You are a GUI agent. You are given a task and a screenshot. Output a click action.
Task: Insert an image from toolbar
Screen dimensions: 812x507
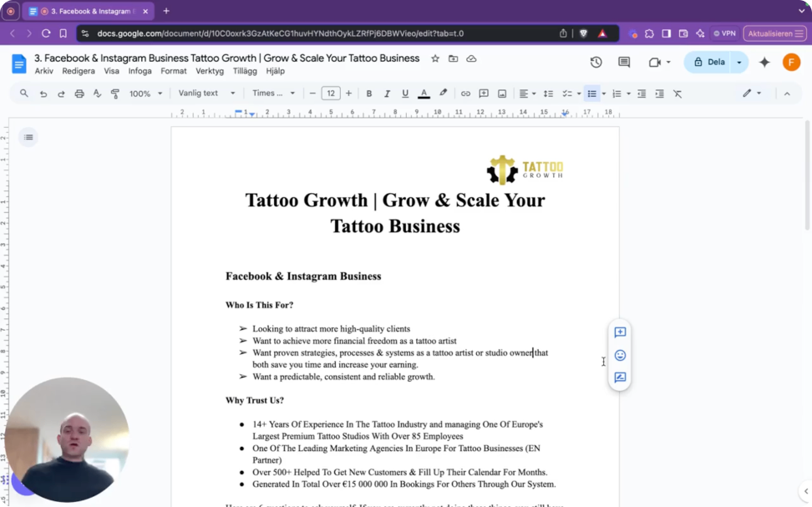(502, 94)
